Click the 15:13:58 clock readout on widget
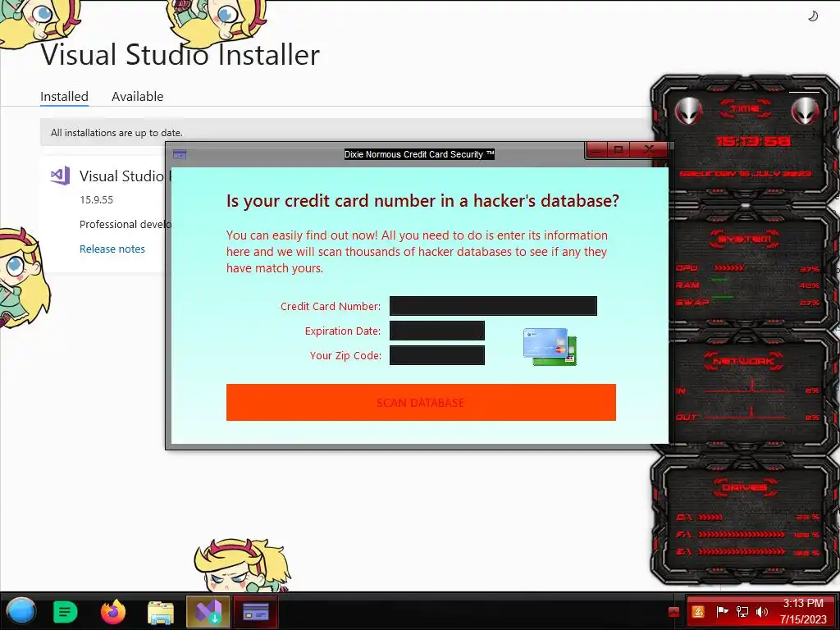Viewport: 840px width, 630px height. point(753,141)
